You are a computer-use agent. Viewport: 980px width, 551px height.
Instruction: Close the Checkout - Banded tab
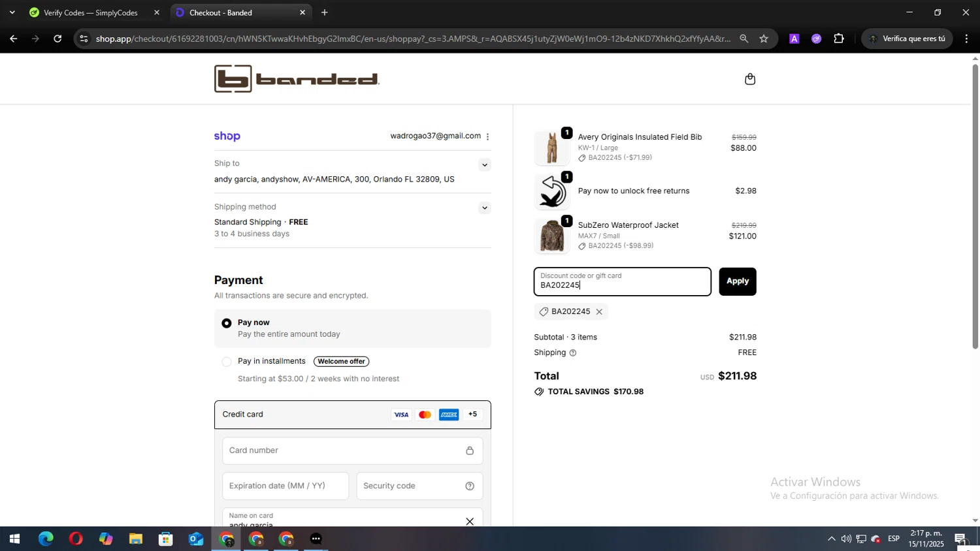tap(302, 12)
